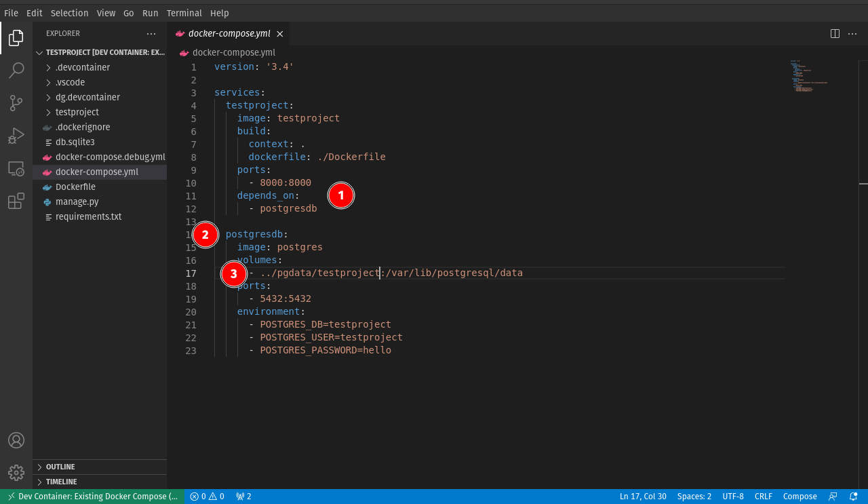Open the feedback icon in status bar
Viewport: 868px width, 504px height.
point(833,497)
